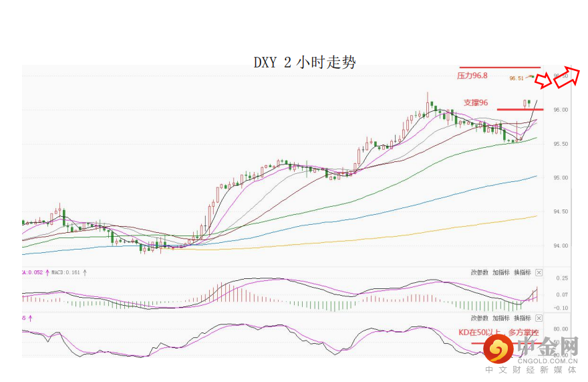
Task: Click the KD在50以上，多方掌控 annotation text
Action: (x=498, y=332)
